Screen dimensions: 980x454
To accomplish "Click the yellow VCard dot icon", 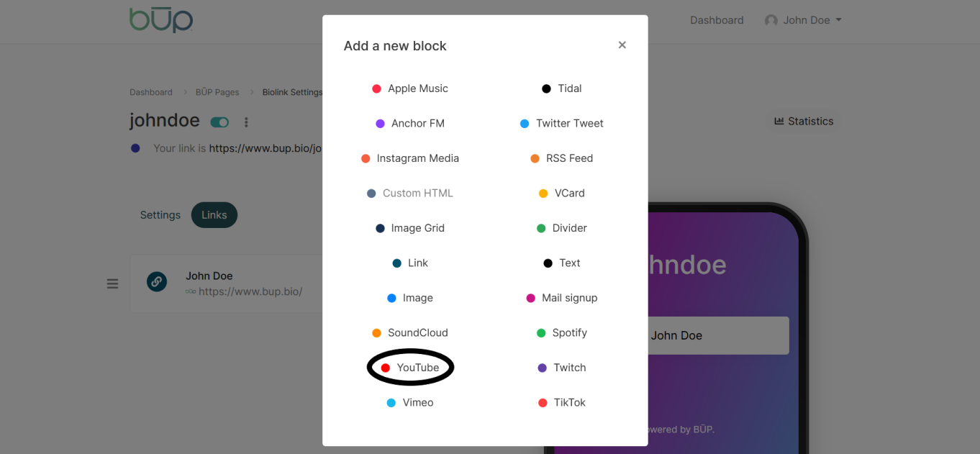I will 543,194.
